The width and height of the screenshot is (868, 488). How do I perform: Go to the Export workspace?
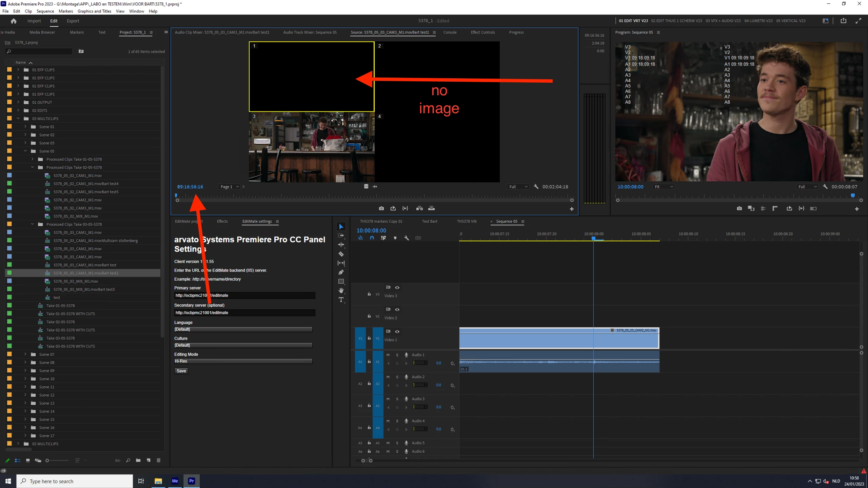(x=73, y=21)
